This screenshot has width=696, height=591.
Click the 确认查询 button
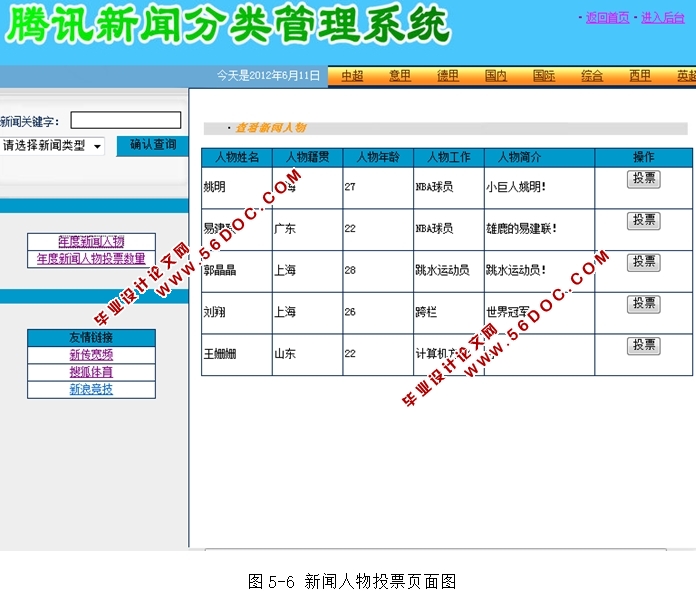153,145
